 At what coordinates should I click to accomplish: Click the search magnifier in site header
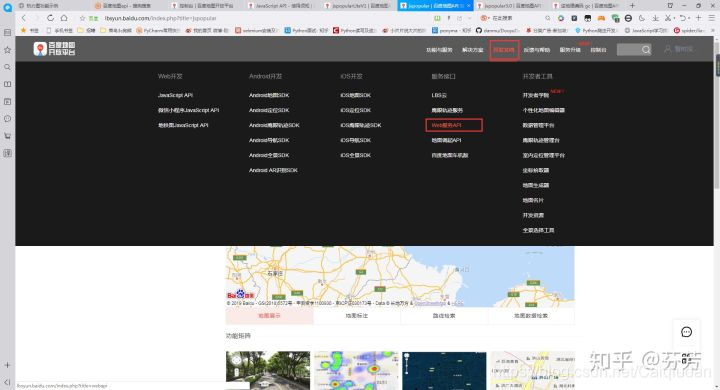(646, 50)
